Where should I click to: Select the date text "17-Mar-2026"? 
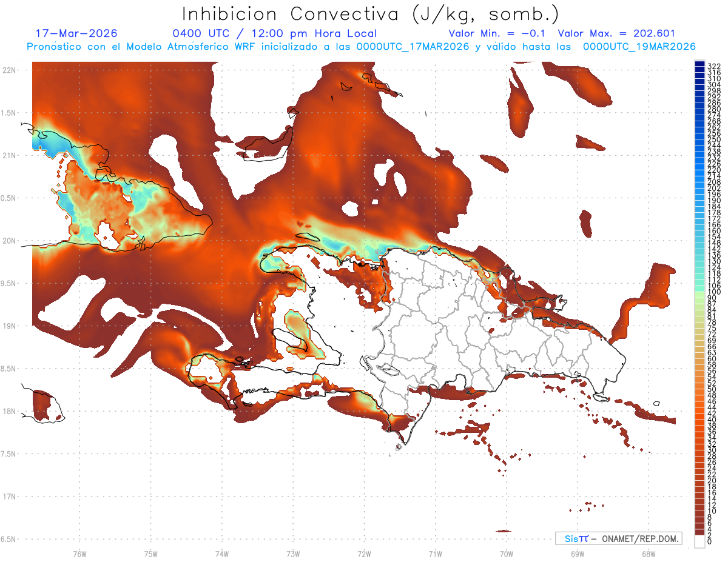[x=76, y=33]
